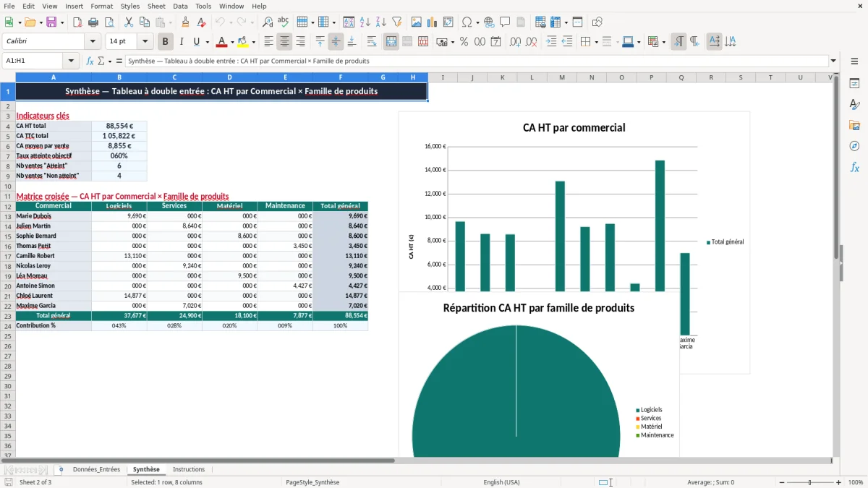The height and width of the screenshot is (488, 868).
Task: Open the Styles menu
Action: 130,6
